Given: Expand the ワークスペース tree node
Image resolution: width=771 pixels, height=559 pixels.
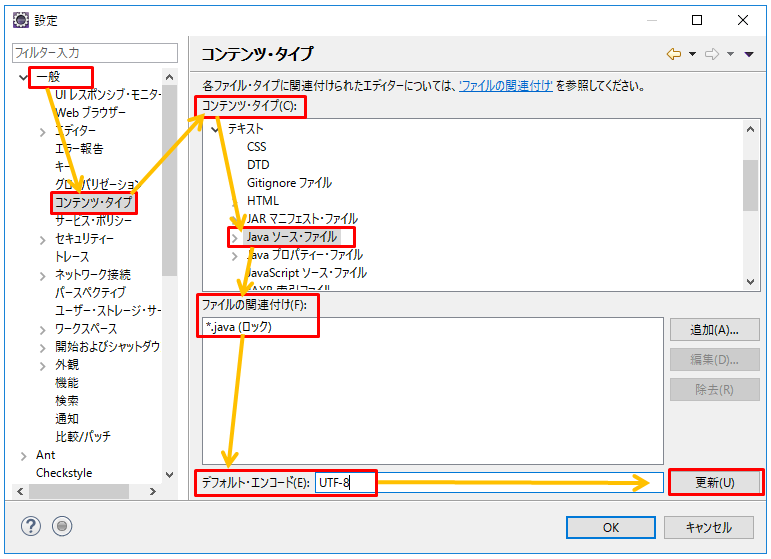Looking at the screenshot, I should click(42, 330).
